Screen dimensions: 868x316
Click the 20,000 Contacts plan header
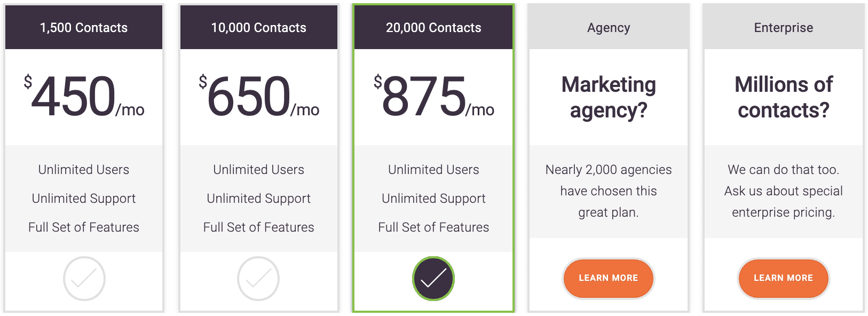433,28
